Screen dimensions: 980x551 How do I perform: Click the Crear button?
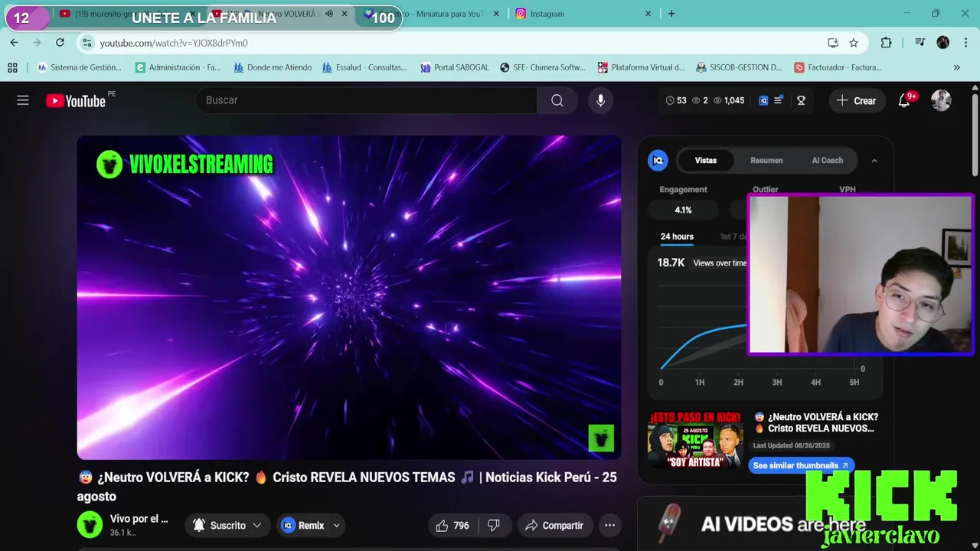(856, 100)
